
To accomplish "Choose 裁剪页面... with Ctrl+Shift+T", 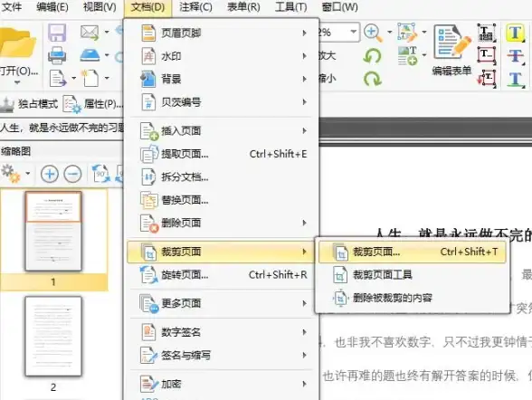I will click(x=413, y=252).
